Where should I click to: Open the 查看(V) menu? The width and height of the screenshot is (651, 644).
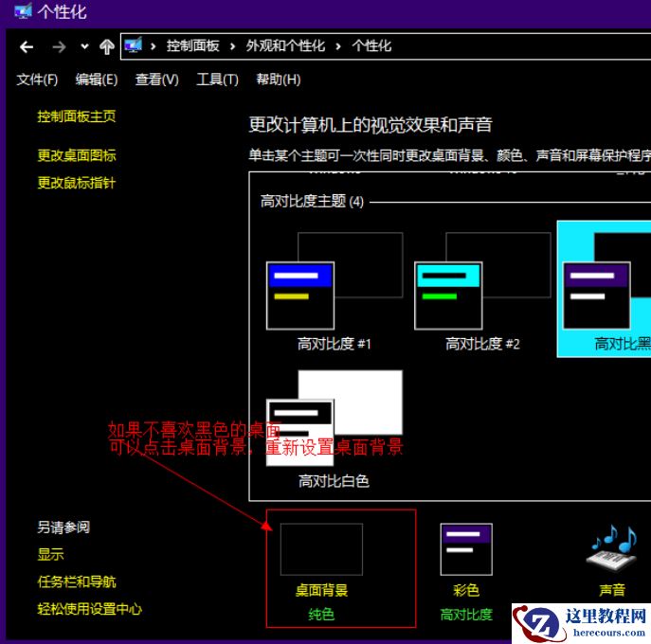click(x=157, y=80)
